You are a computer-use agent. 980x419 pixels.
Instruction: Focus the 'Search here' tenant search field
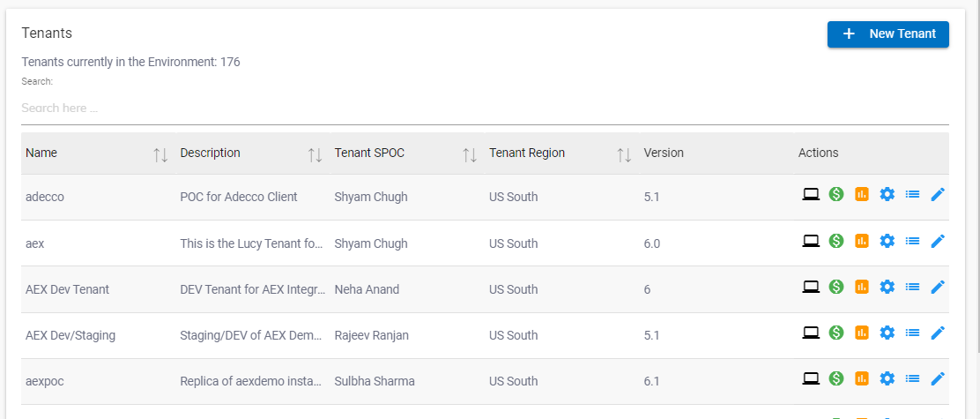click(x=485, y=108)
